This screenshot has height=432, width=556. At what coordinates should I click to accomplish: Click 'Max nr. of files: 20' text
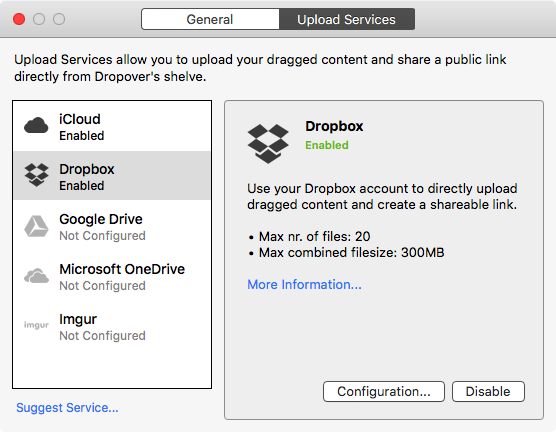(x=315, y=237)
